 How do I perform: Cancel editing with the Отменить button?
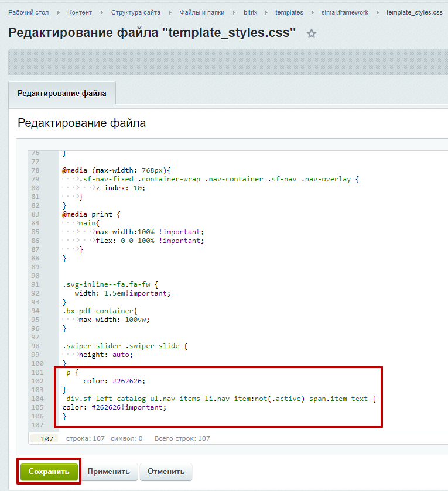point(166,471)
